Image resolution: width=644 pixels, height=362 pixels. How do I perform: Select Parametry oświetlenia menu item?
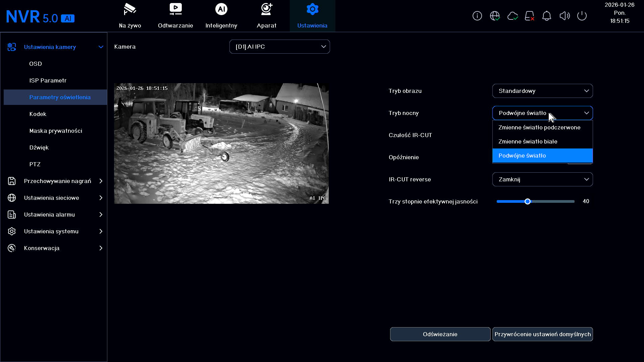coord(55,97)
